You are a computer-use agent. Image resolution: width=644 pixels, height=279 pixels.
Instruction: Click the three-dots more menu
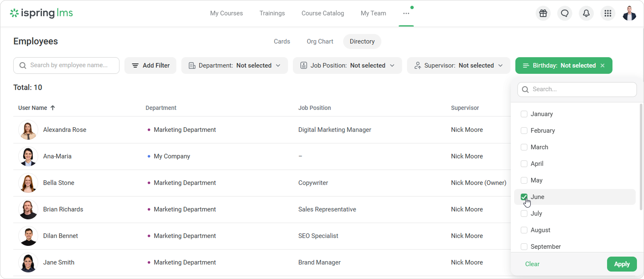pyautogui.click(x=406, y=13)
